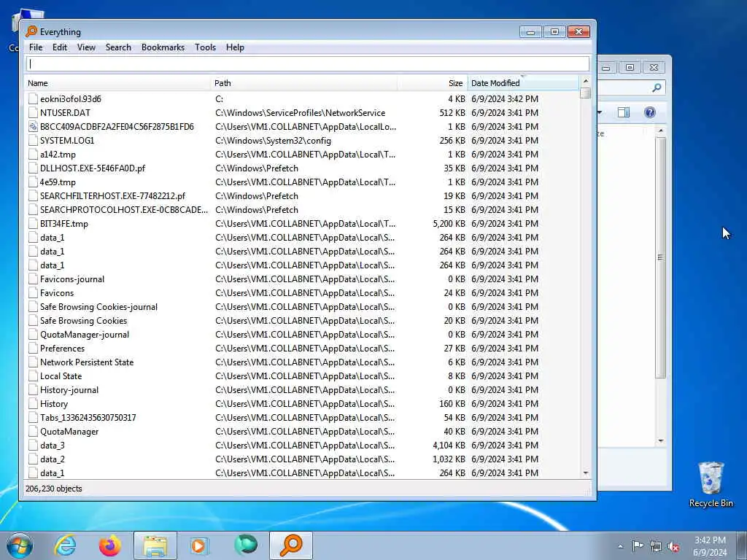The height and width of the screenshot is (560, 747).
Task: Open views dropdown arrow in background window
Action: pos(600,112)
